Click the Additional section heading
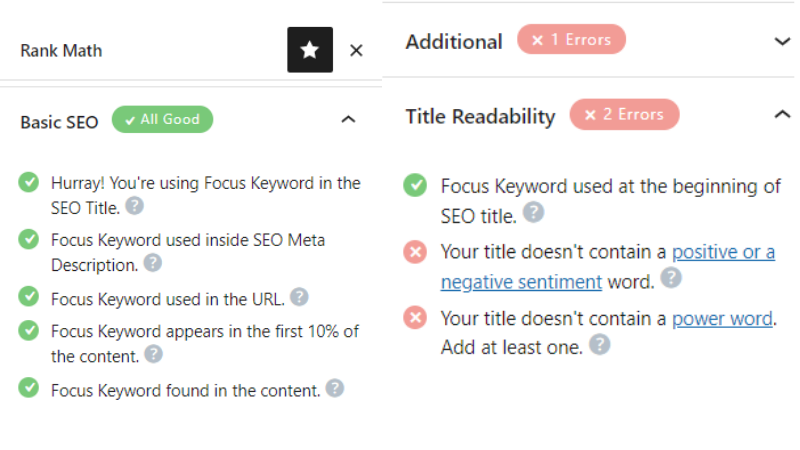Image resolution: width=800 pixels, height=450 pixels. 454,42
